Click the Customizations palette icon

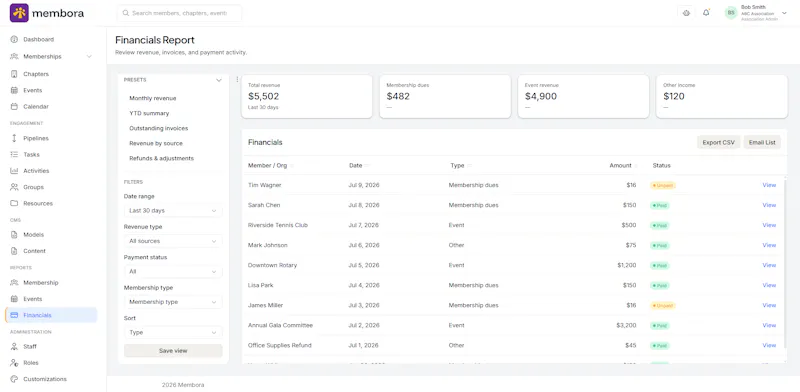coord(14,379)
